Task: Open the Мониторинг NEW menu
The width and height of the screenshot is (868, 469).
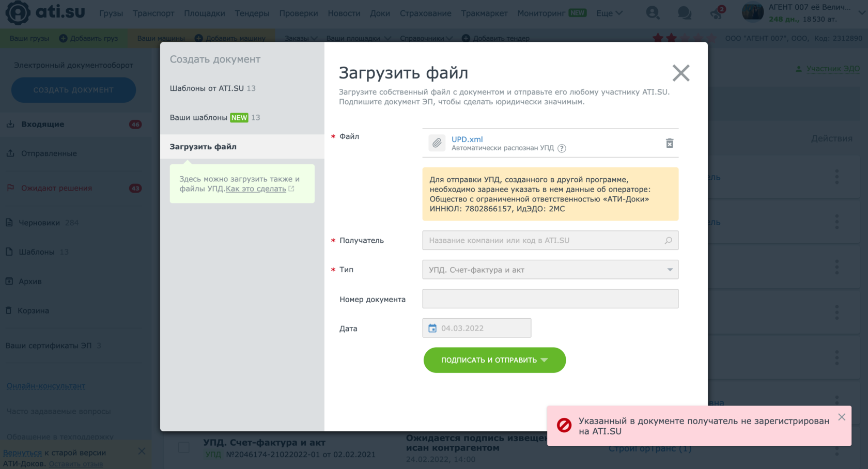Action: pyautogui.click(x=552, y=13)
